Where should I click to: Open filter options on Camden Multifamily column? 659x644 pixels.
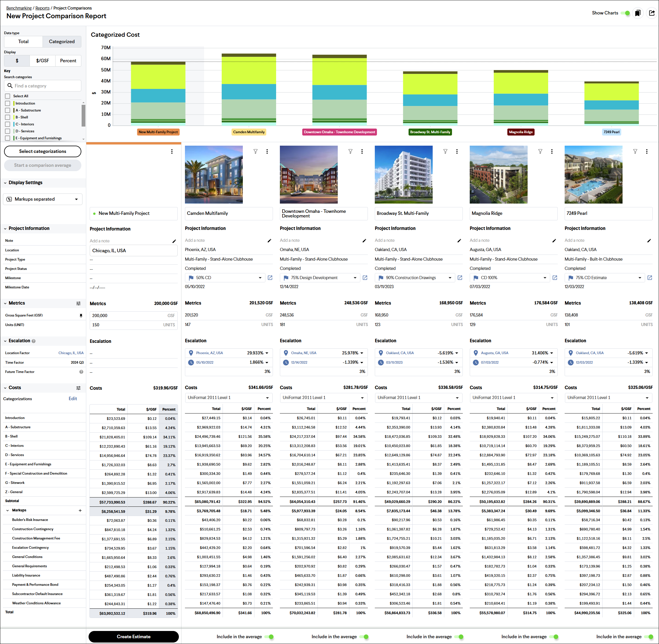[256, 151]
